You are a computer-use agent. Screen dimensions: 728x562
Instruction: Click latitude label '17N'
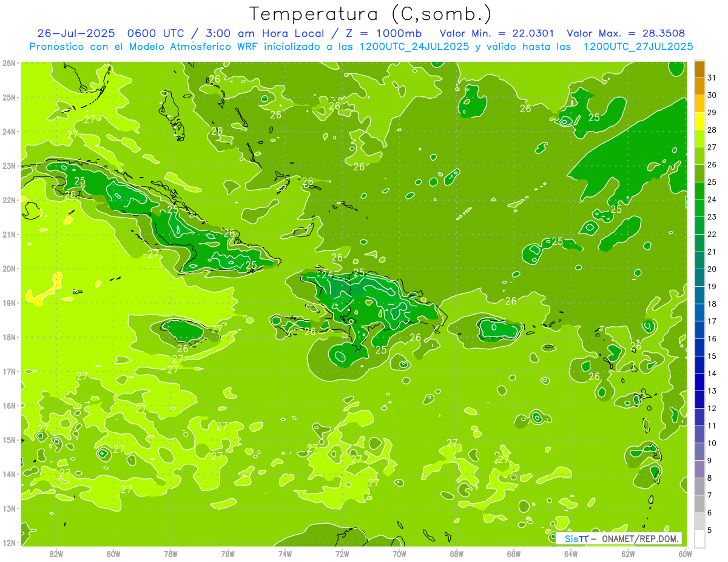pyautogui.click(x=8, y=372)
